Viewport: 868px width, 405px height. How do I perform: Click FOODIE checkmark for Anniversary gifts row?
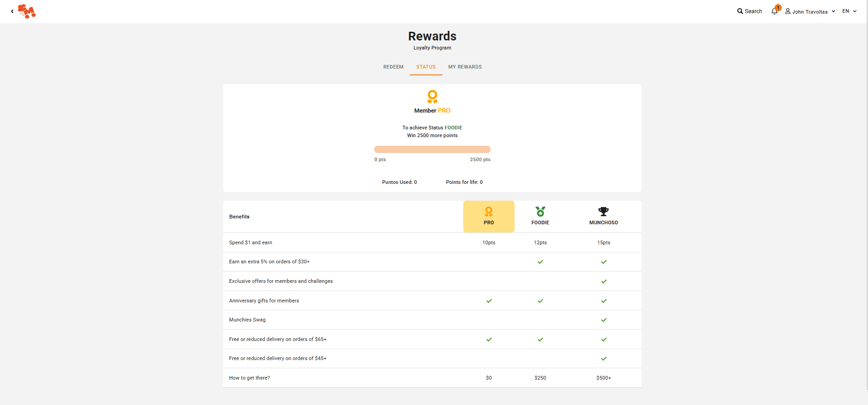540,301
